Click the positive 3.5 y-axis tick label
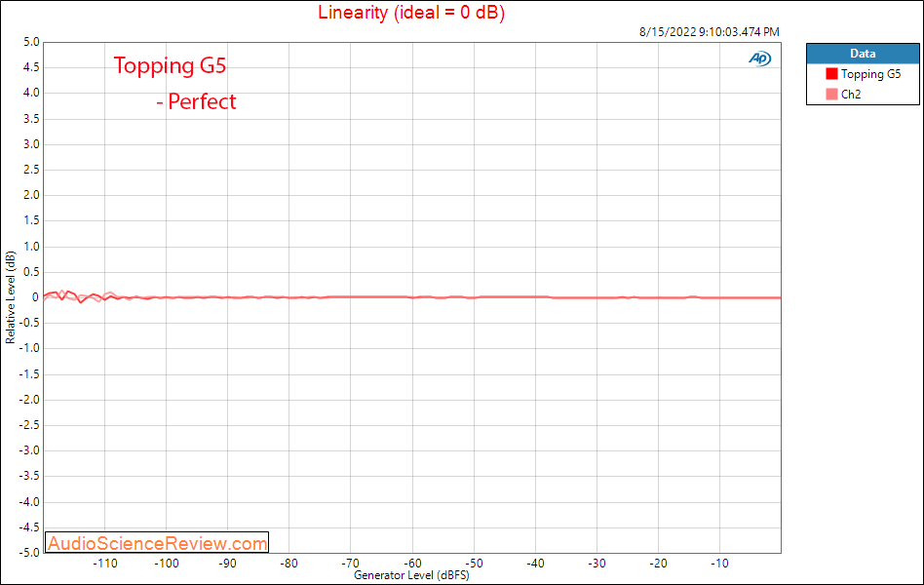924x585 pixels. pyautogui.click(x=31, y=119)
